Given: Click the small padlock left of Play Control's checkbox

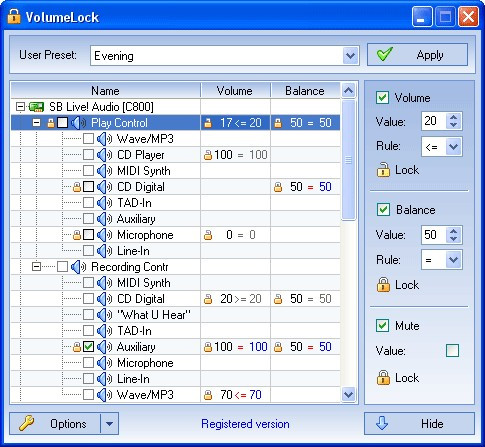Looking at the screenshot, I should (x=51, y=123).
